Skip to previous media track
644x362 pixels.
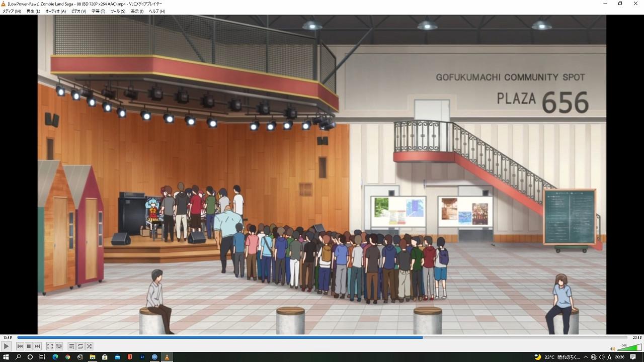(x=20, y=346)
